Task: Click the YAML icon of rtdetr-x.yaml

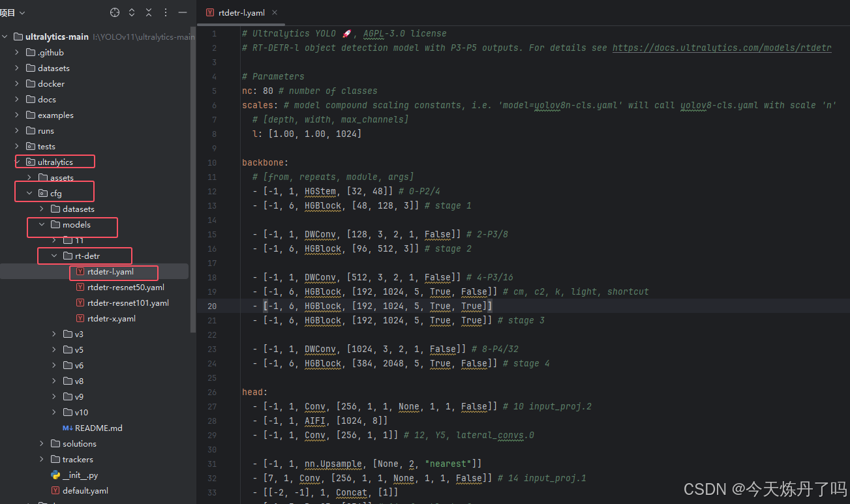Action: coord(80,318)
